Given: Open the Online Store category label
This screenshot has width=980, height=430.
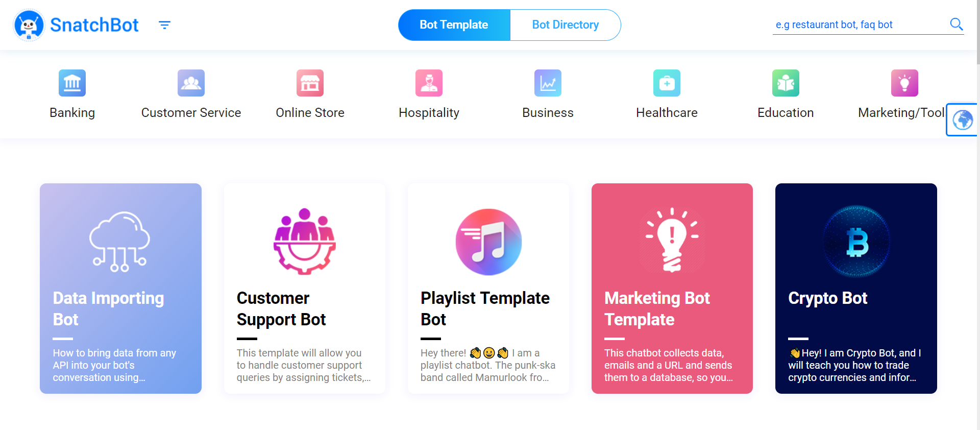Looking at the screenshot, I should (x=310, y=113).
